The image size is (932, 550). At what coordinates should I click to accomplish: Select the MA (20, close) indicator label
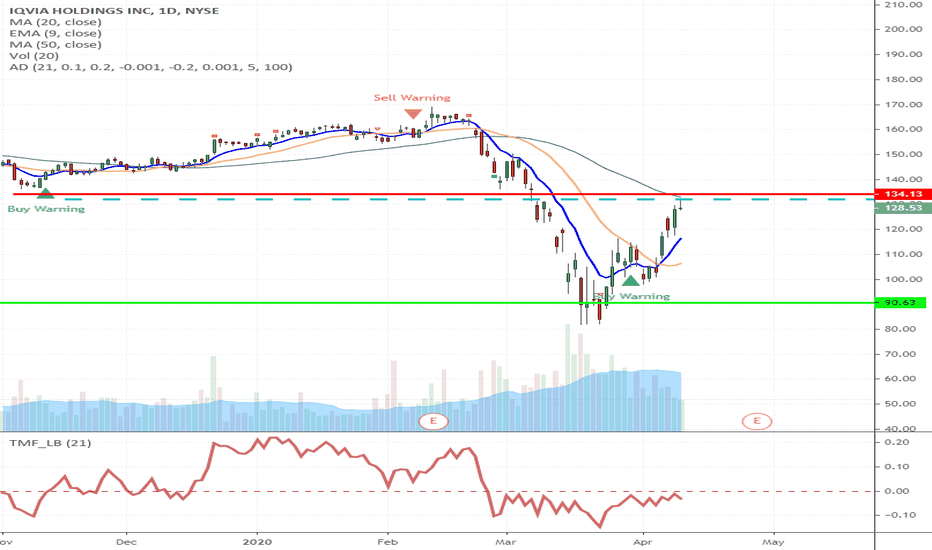55,22
